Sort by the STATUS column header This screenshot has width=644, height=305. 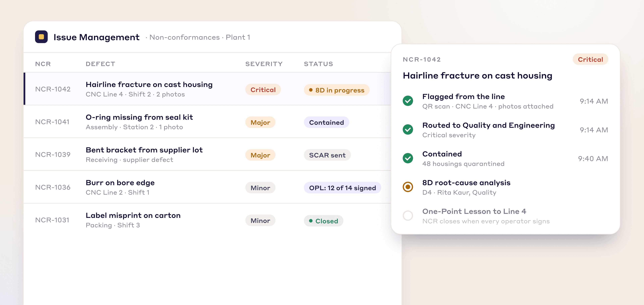[318, 64]
